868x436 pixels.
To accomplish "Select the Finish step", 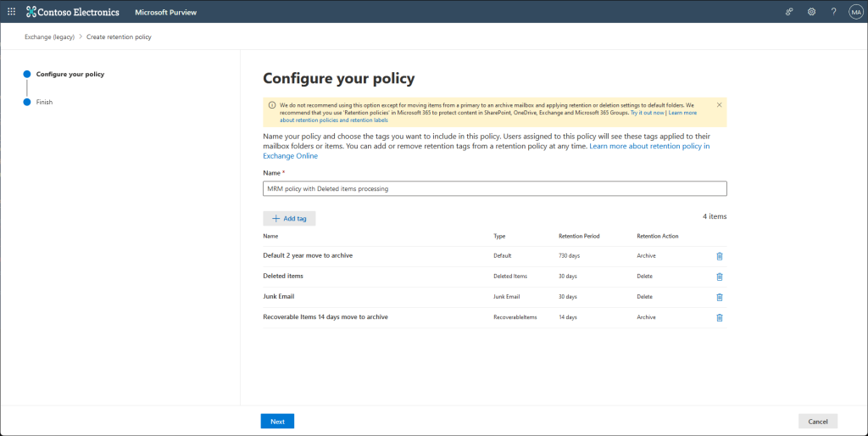I will coord(44,102).
